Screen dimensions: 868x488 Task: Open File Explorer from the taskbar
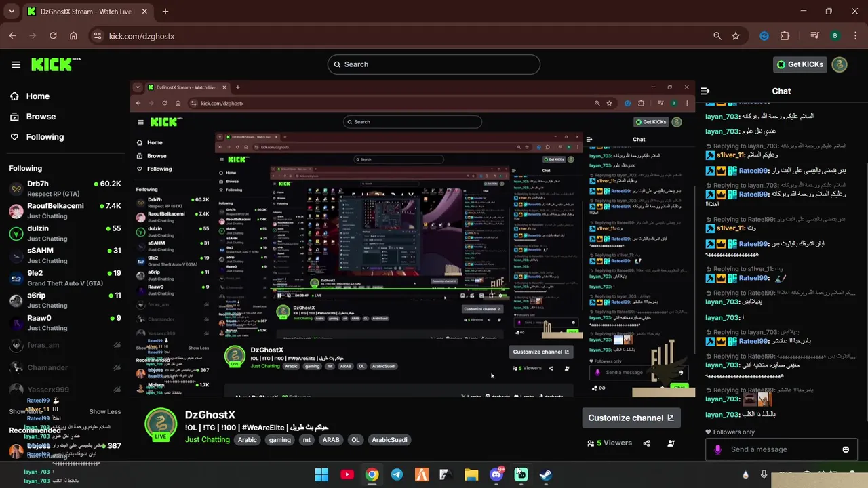pyautogui.click(x=471, y=474)
